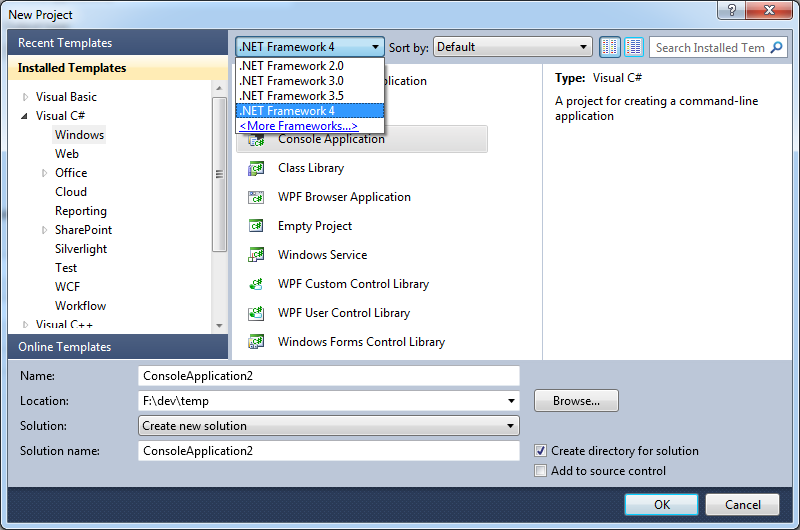800x530 pixels.
Task: Switch to medium icons view
Action: (610, 47)
